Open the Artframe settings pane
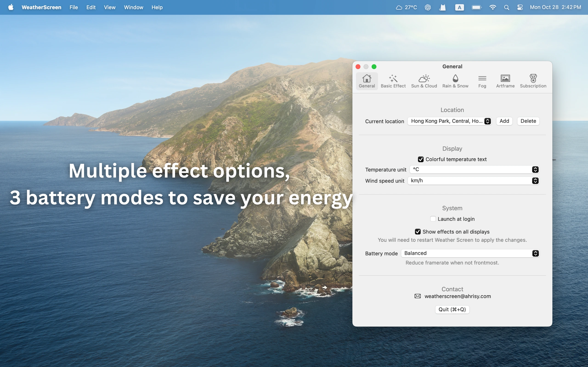Viewport: 588px width, 367px height. point(505,81)
